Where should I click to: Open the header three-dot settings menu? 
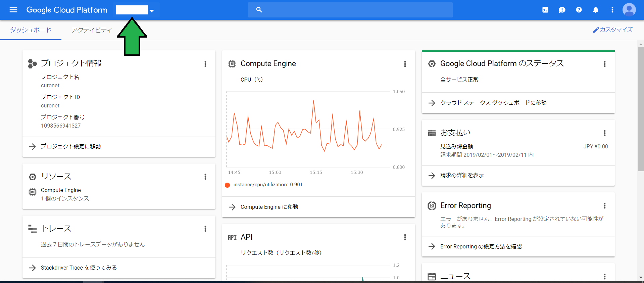point(612,10)
